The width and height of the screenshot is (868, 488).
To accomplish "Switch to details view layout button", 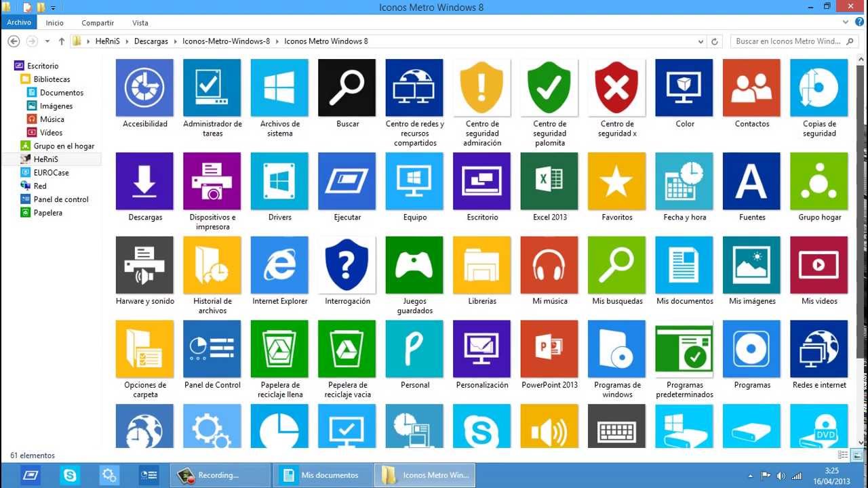I will click(x=844, y=455).
